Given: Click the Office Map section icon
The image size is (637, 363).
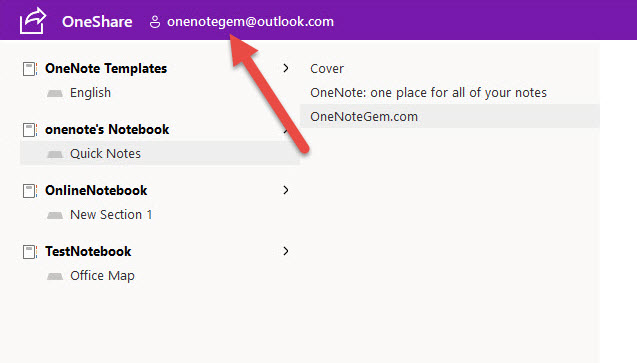Looking at the screenshot, I should point(55,277).
